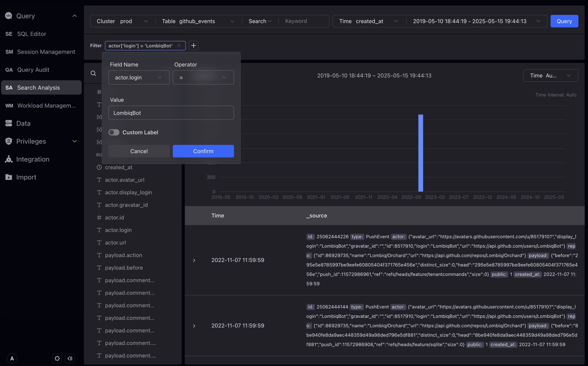Open the Operator dropdown in filter dialog
Viewport: 588px width, 366px height.
pos(203,77)
